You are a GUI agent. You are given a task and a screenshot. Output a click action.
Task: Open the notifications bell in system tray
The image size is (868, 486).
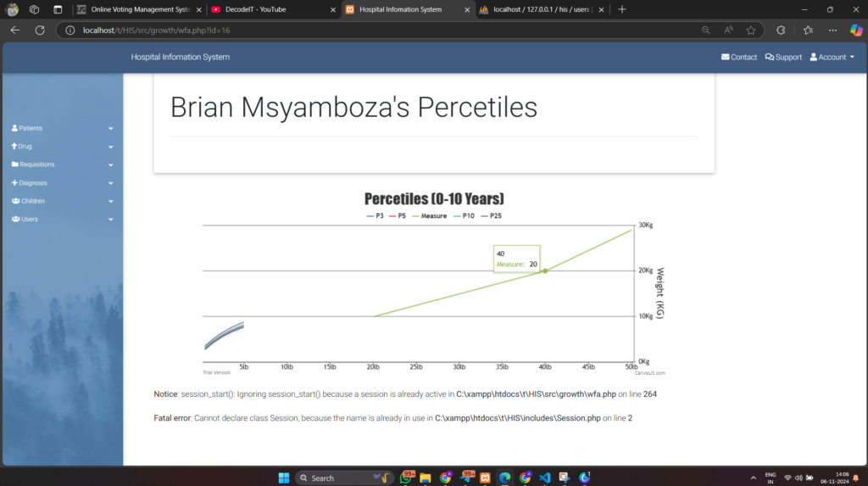click(x=856, y=478)
